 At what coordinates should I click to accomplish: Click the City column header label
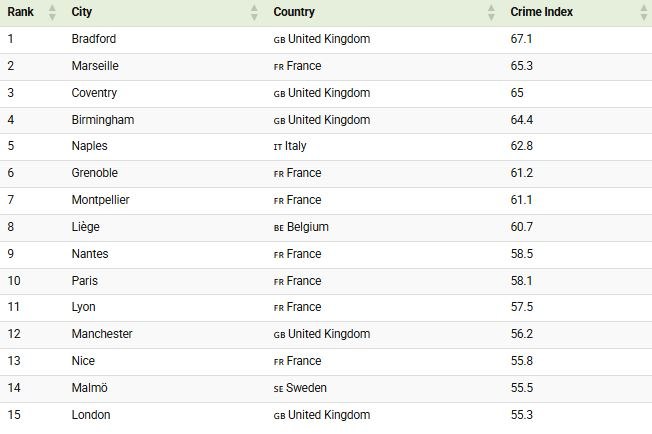pyautogui.click(x=82, y=13)
